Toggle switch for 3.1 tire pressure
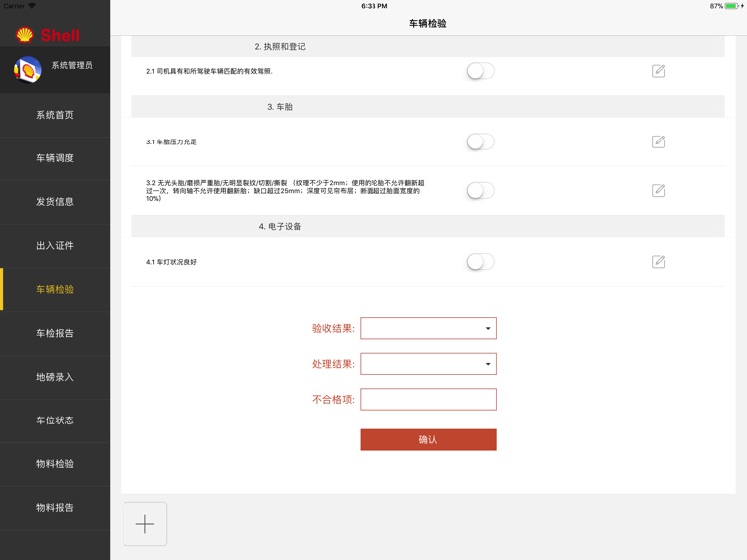The height and width of the screenshot is (560, 747). (x=481, y=141)
